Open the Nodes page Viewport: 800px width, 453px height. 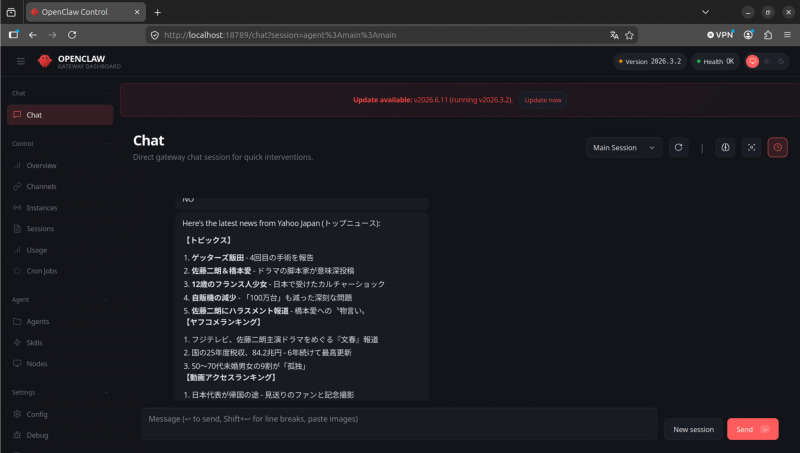(60, 364)
